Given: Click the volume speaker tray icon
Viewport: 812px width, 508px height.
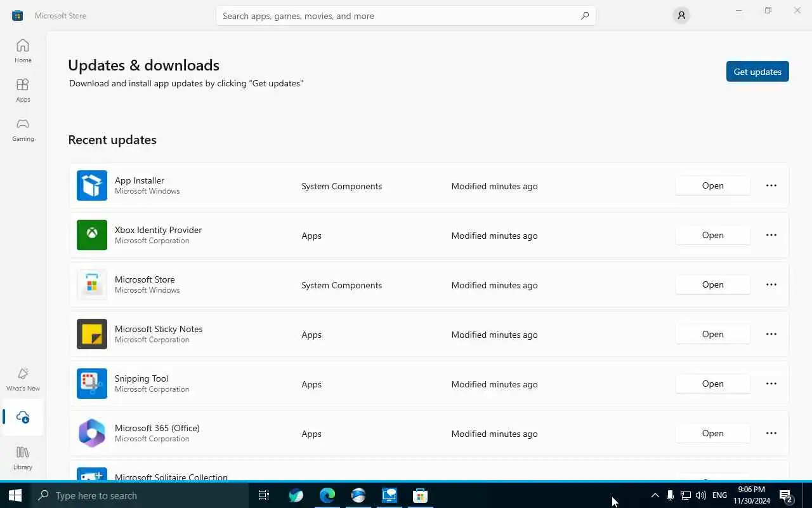Looking at the screenshot, I should pos(700,495).
